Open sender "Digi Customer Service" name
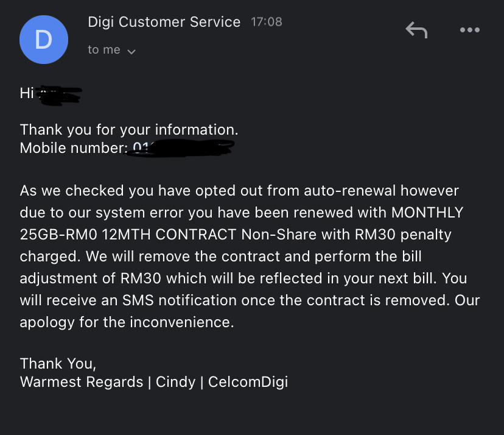 (164, 22)
